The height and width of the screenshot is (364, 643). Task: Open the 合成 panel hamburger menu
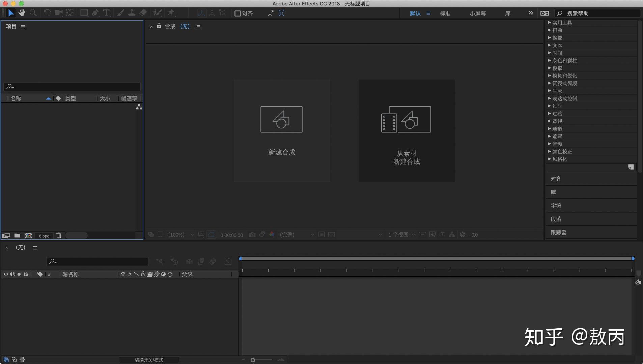tap(198, 26)
